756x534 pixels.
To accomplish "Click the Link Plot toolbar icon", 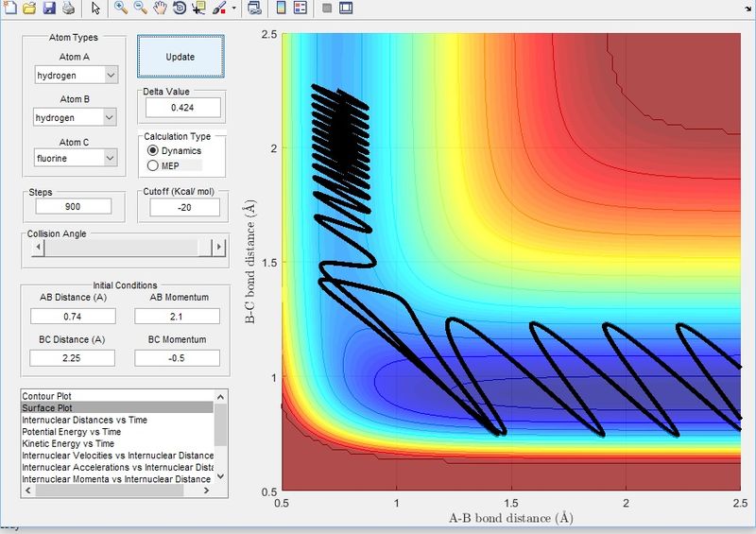I will (254, 8).
